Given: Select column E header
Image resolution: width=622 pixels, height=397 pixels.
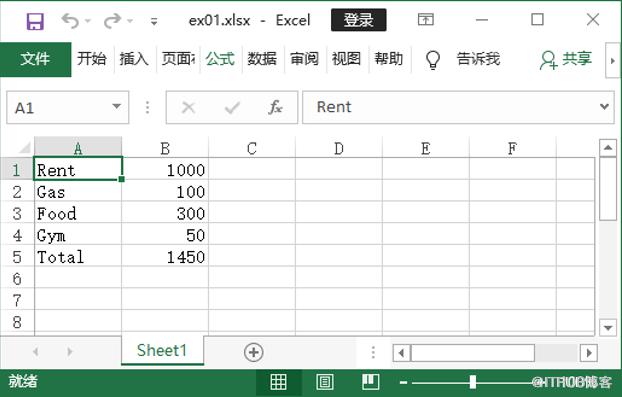Looking at the screenshot, I should pyautogui.click(x=426, y=148).
